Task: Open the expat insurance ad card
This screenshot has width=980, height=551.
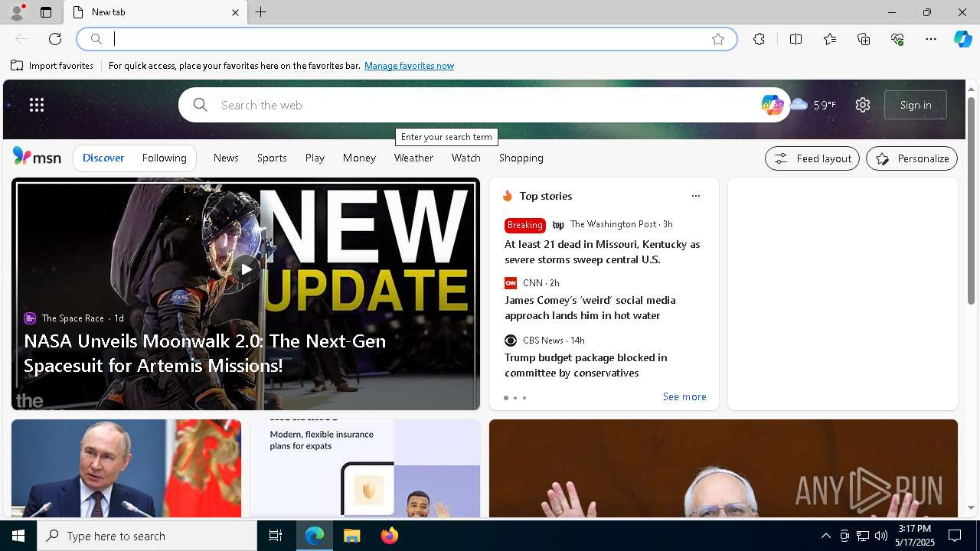Action: point(365,468)
